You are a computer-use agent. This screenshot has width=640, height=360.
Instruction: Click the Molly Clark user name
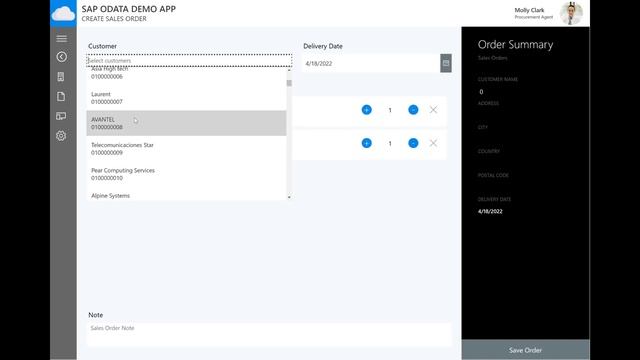point(529,10)
